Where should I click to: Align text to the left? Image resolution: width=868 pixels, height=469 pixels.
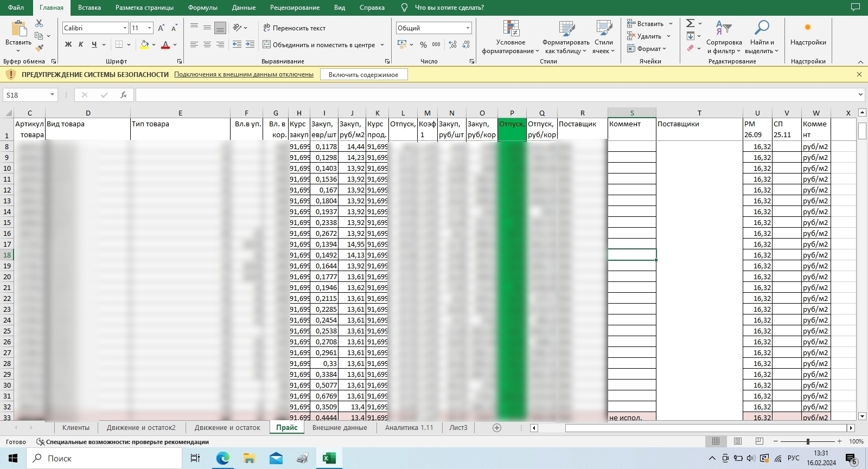click(194, 44)
